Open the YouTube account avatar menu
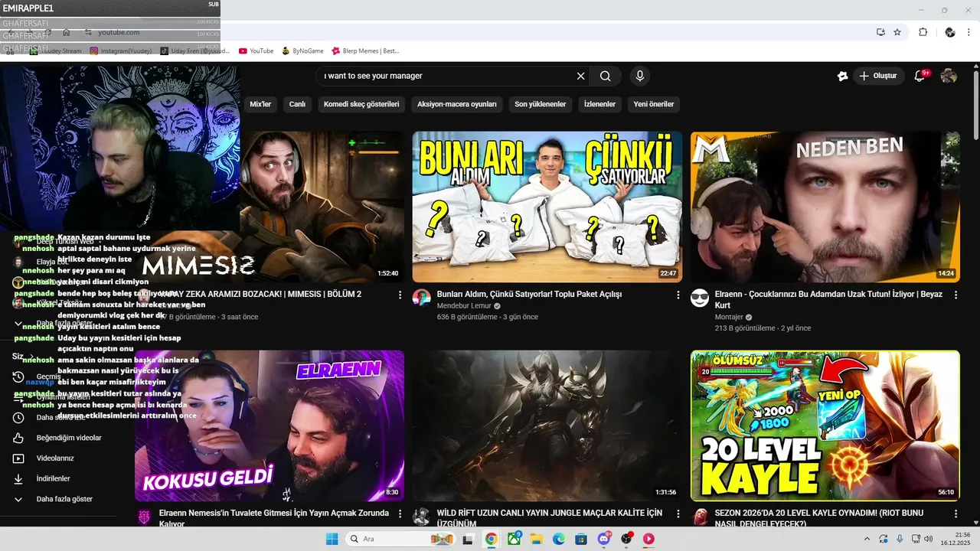The image size is (980, 551). (949, 76)
